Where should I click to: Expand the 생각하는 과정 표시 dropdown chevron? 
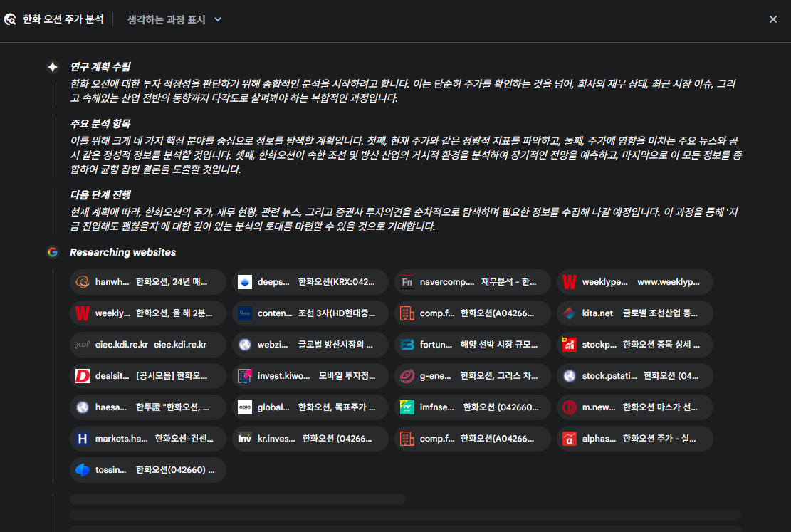[x=218, y=19]
